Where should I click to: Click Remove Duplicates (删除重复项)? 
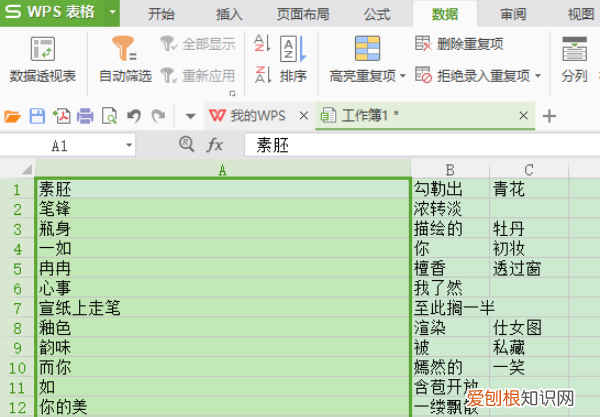point(459,44)
